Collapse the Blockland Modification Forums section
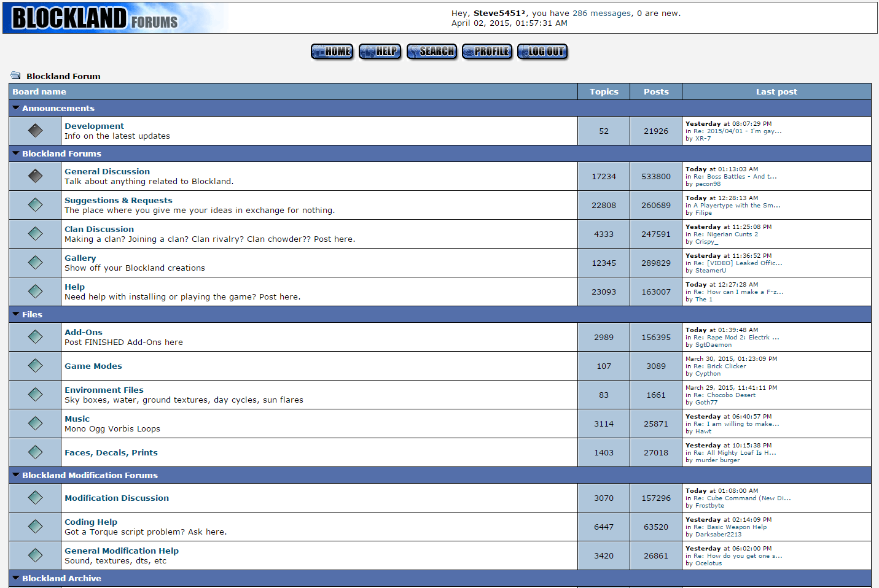The image size is (879, 588). (15, 475)
